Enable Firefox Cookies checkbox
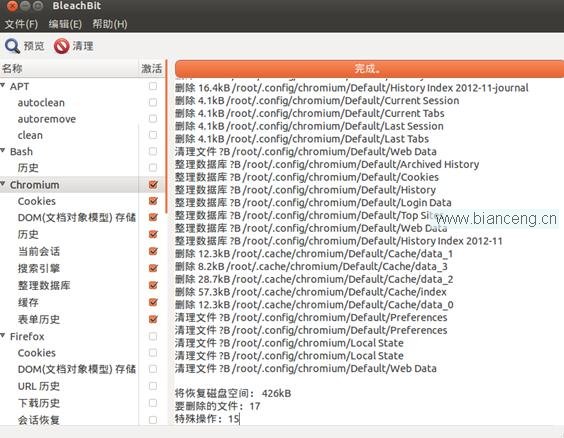 (x=153, y=352)
